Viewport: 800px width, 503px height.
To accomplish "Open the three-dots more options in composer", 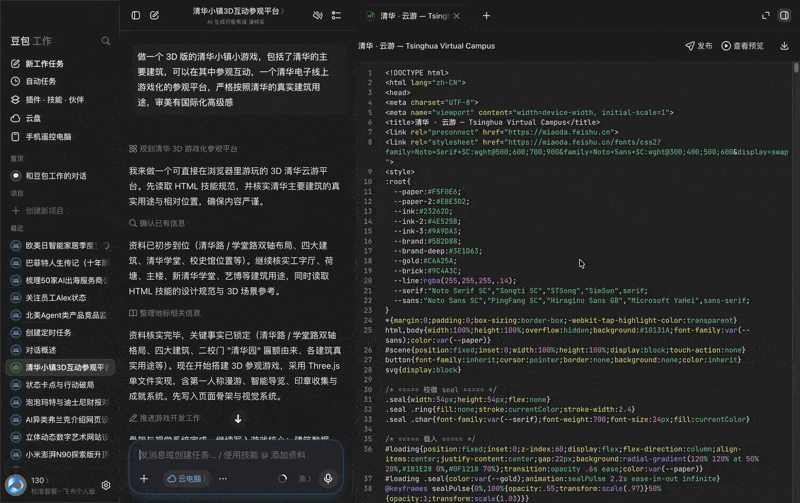I will (x=222, y=479).
